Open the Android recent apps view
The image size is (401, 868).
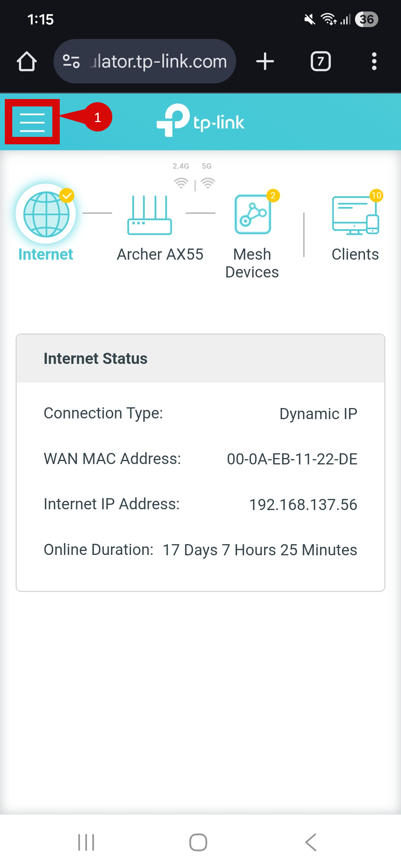coord(86,842)
